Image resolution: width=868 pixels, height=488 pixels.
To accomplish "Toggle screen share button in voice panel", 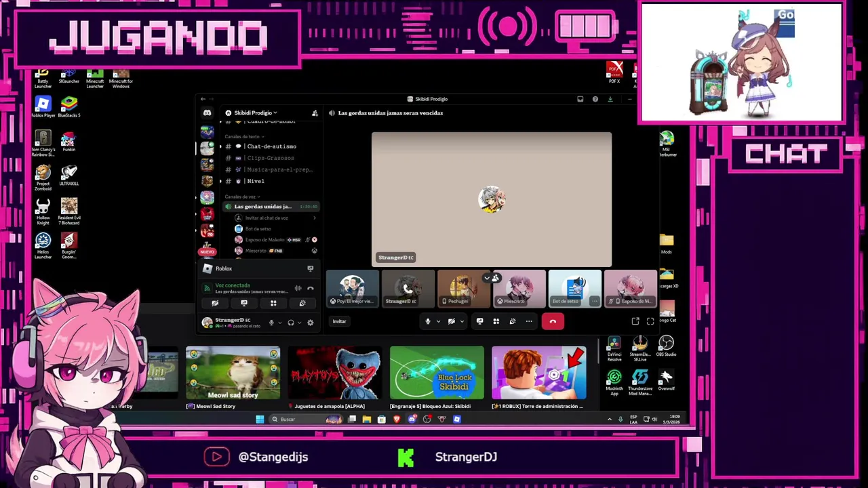I will pyautogui.click(x=244, y=303).
